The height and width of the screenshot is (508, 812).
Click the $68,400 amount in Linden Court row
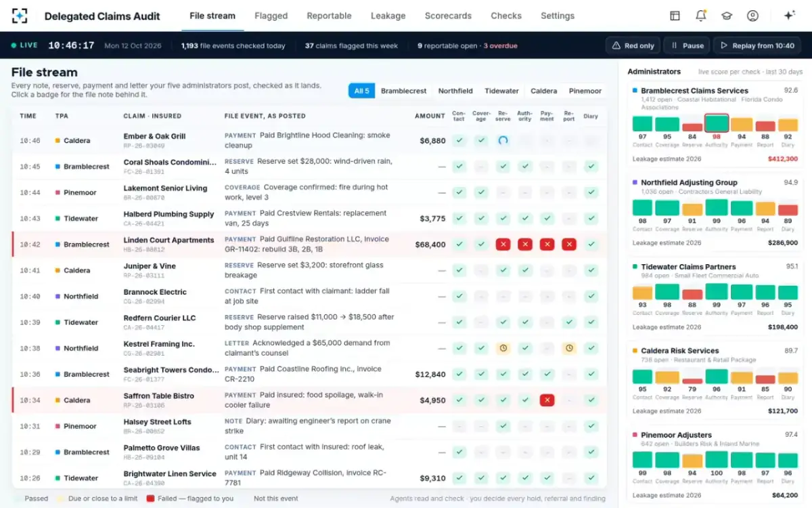430,245
